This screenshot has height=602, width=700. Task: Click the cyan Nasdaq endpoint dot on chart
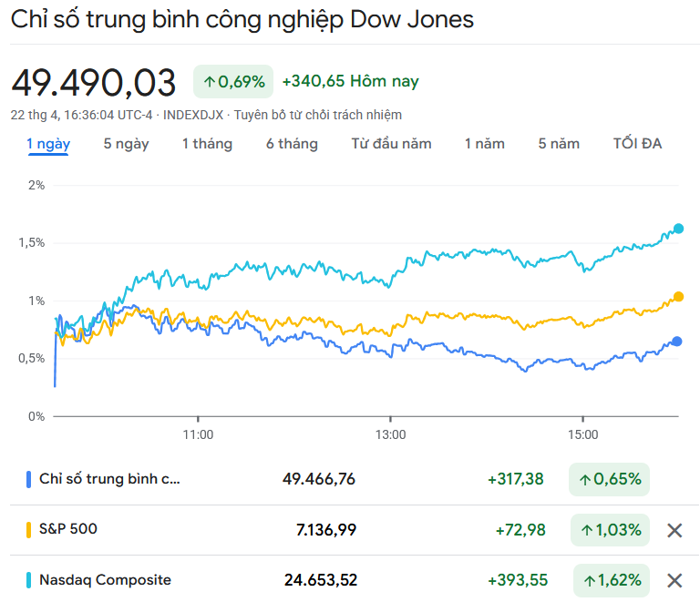coord(678,229)
